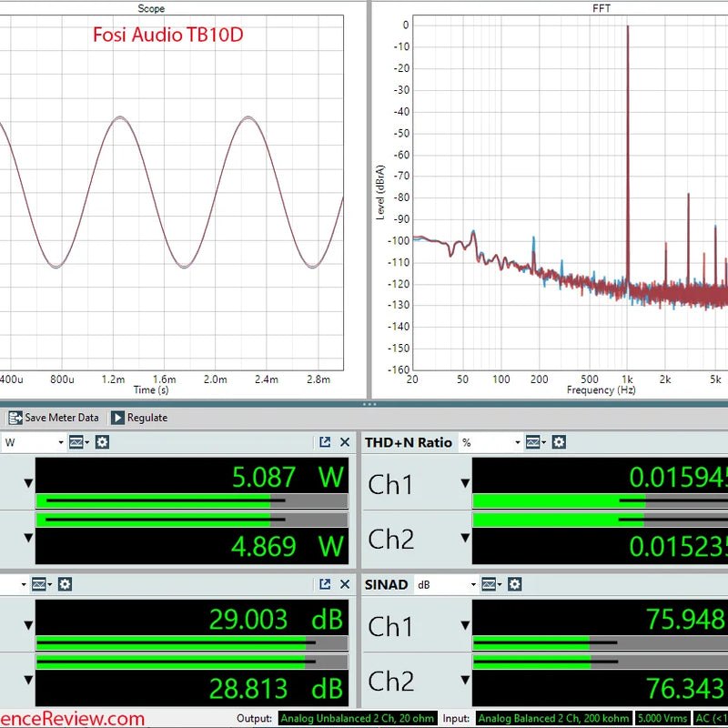Viewport: 728px width, 728px height.
Task: Open the THD+N Ratio percent unit dropdown
Action: [490, 442]
